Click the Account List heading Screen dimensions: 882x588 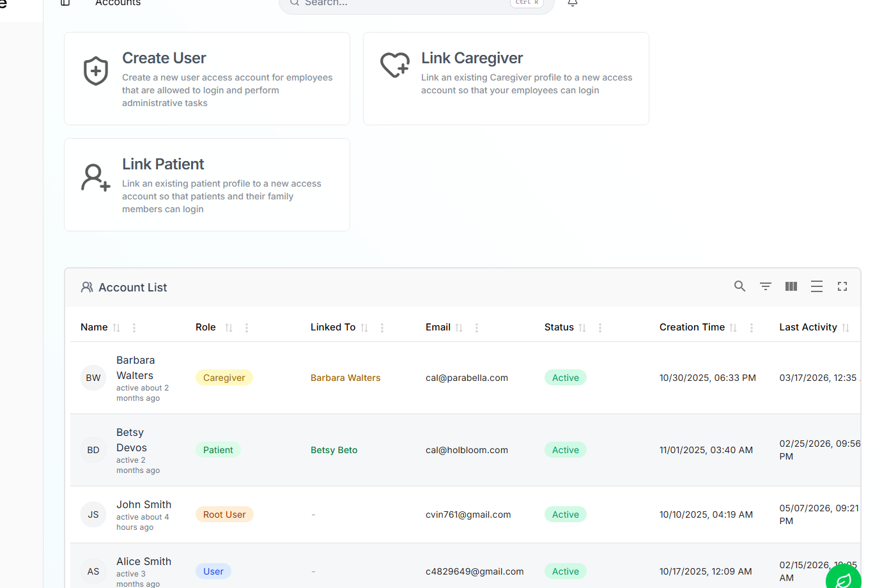coord(132,288)
